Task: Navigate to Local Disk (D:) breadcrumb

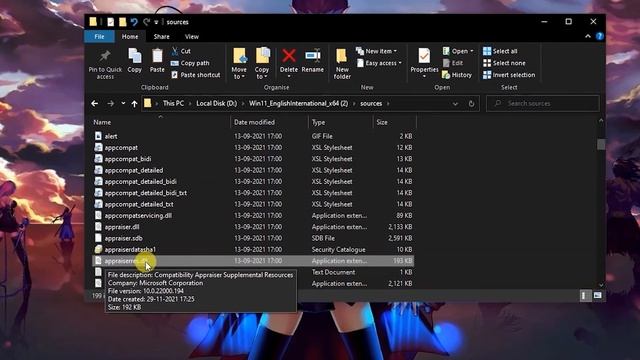Action: click(216, 104)
